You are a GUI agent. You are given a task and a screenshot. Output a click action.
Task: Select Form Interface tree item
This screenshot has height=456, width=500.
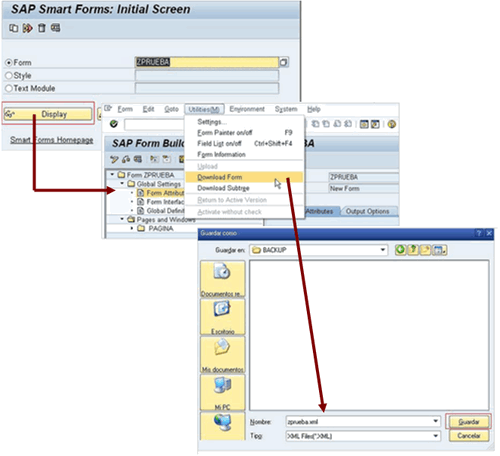161,202
